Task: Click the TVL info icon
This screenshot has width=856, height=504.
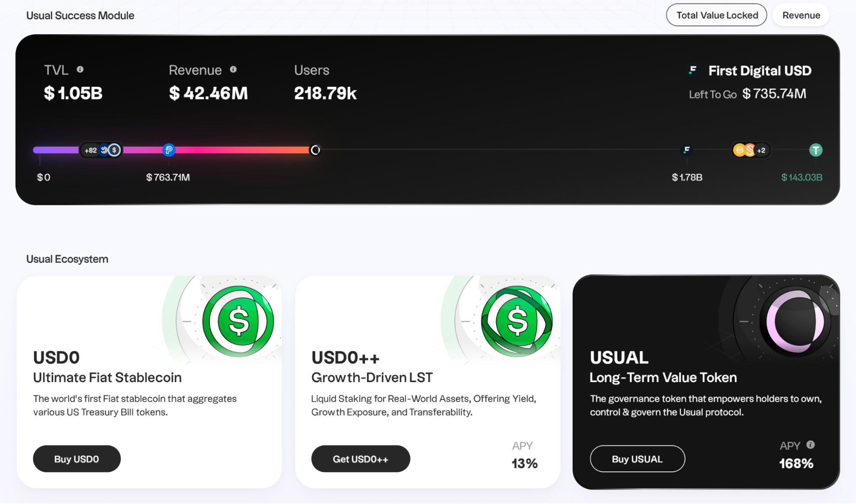Action: pos(80,69)
